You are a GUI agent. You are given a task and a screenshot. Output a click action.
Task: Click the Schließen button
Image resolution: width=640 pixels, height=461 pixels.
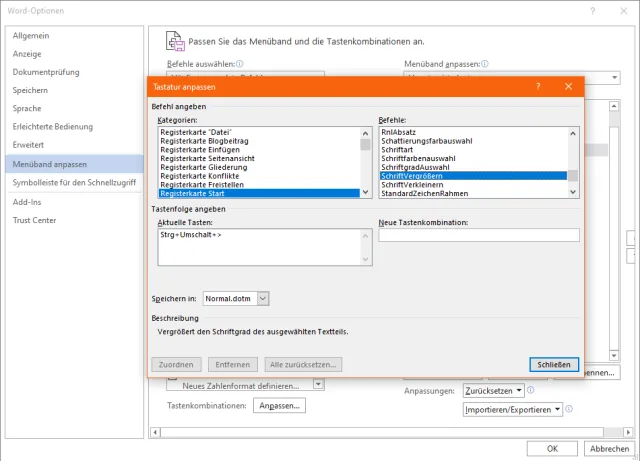click(554, 365)
